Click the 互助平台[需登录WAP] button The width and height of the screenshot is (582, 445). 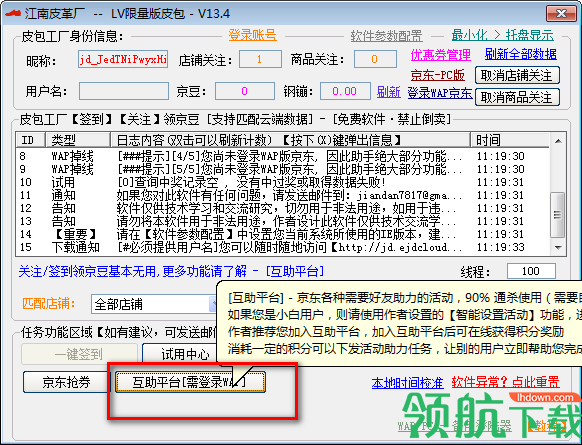[190, 382]
